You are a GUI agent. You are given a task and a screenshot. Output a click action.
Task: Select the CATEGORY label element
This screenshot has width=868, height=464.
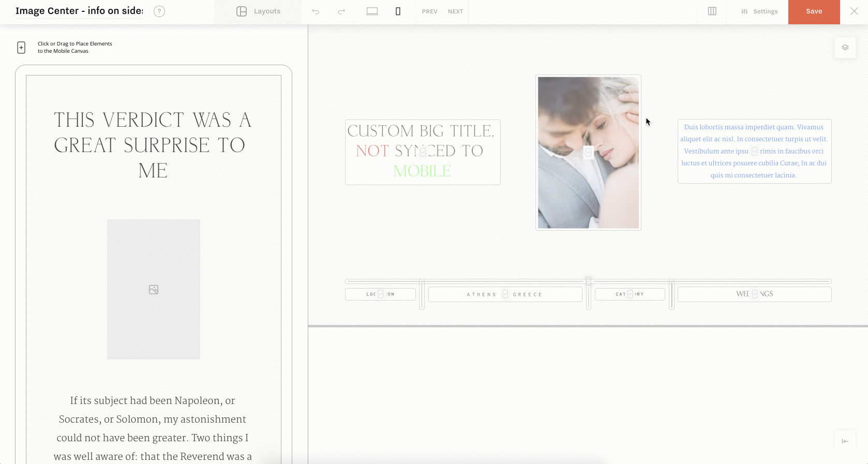click(x=630, y=294)
